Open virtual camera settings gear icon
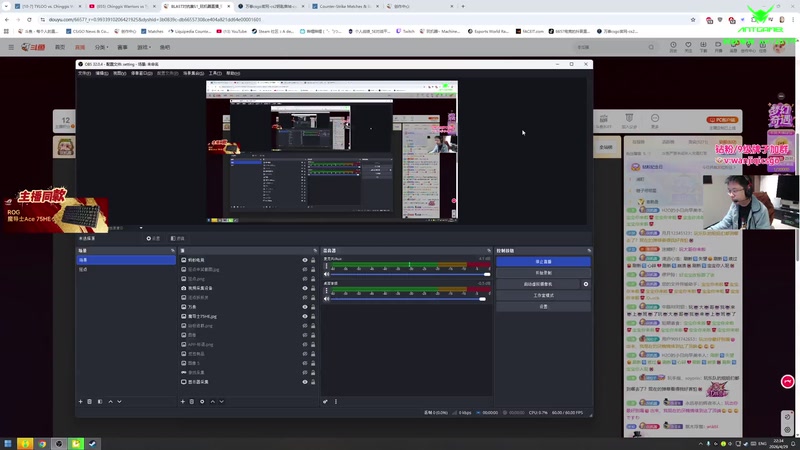Image resolution: width=800 pixels, height=450 pixels. (x=586, y=284)
